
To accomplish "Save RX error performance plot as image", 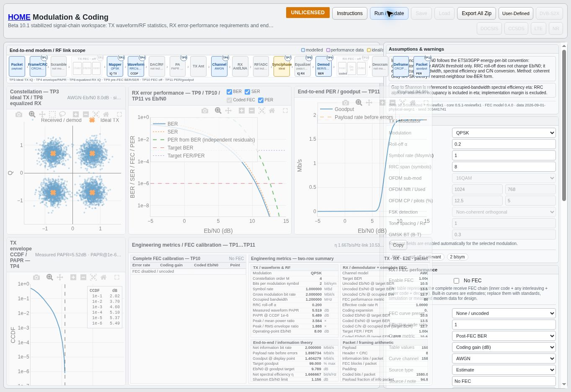I will coord(205,111).
